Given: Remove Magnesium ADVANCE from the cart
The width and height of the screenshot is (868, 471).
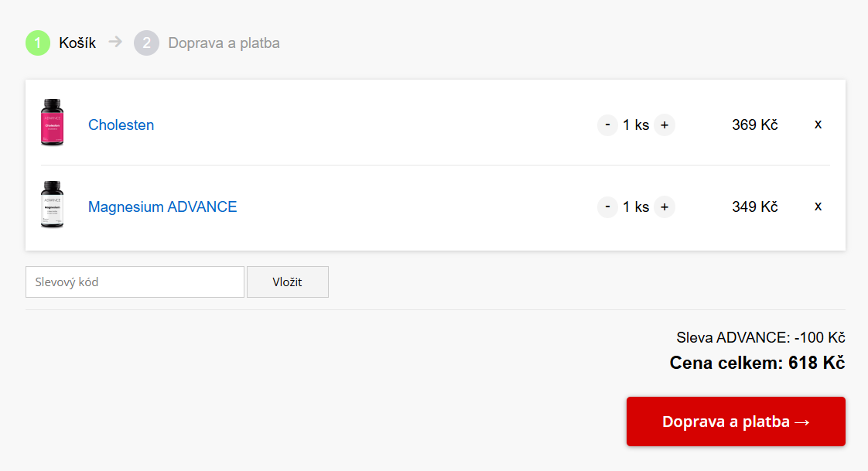Looking at the screenshot, I should (x=818, y=206).
